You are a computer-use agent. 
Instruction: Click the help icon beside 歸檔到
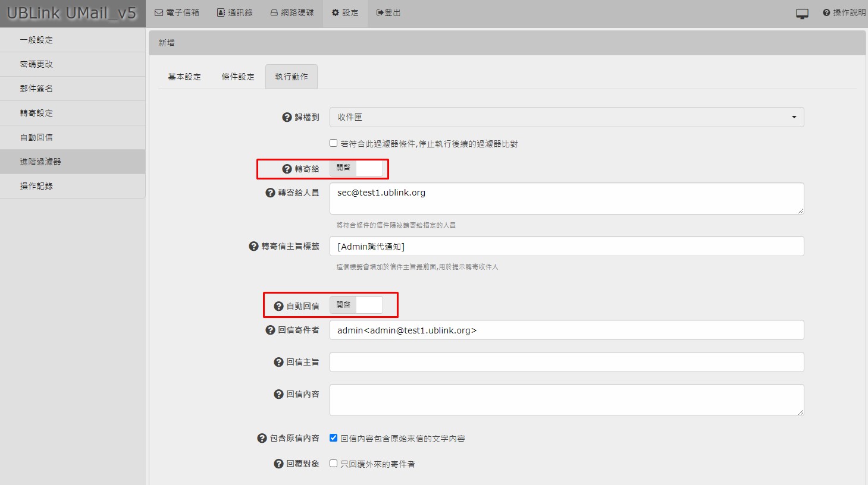(287, 118)
